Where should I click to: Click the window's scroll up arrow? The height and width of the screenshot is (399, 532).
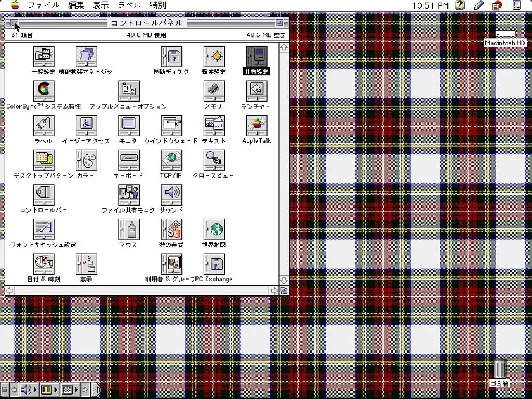click(284, 47)
